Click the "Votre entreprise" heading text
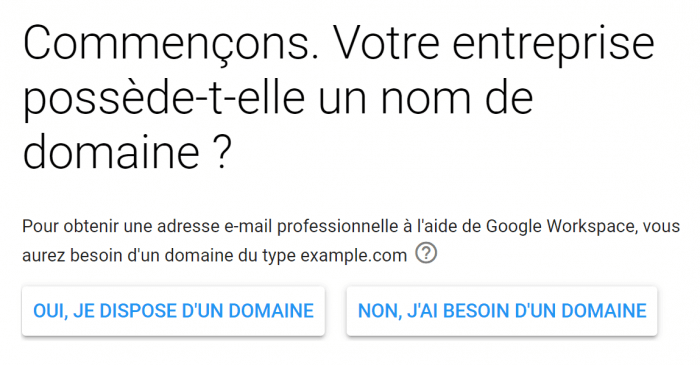The width and height of the screenshot is (700, 365). (x=494, y=44)
